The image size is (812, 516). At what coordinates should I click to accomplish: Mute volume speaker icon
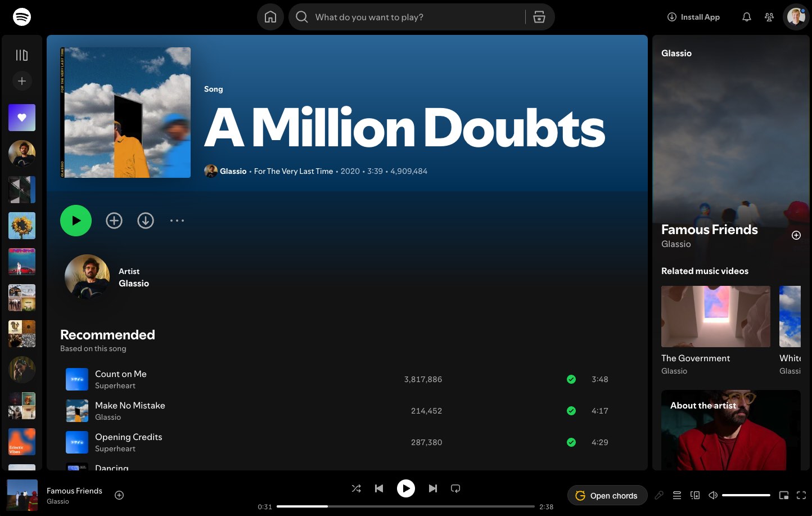point(713,495)
